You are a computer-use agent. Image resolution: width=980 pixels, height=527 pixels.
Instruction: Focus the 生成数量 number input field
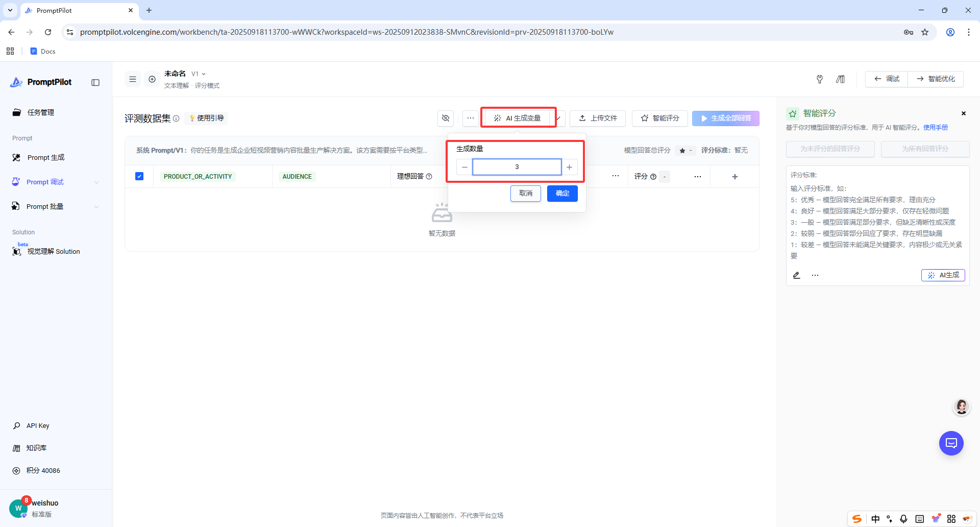(517, 167)
